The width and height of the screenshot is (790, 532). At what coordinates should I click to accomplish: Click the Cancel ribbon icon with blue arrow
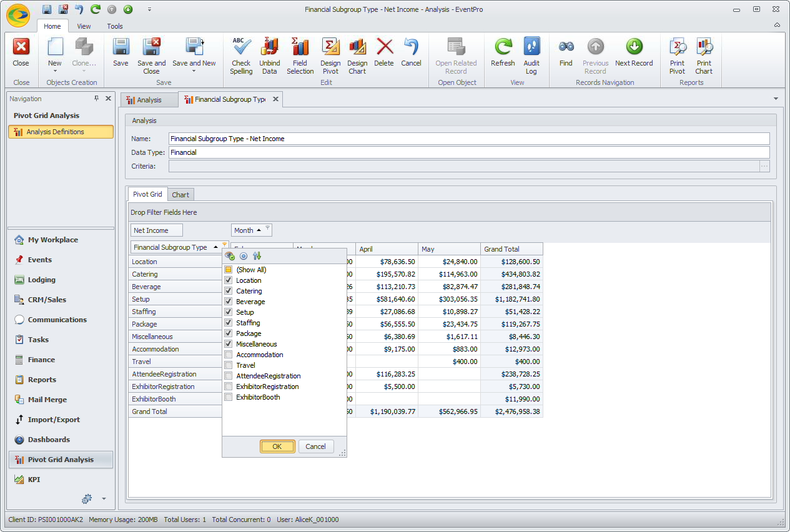411,47
